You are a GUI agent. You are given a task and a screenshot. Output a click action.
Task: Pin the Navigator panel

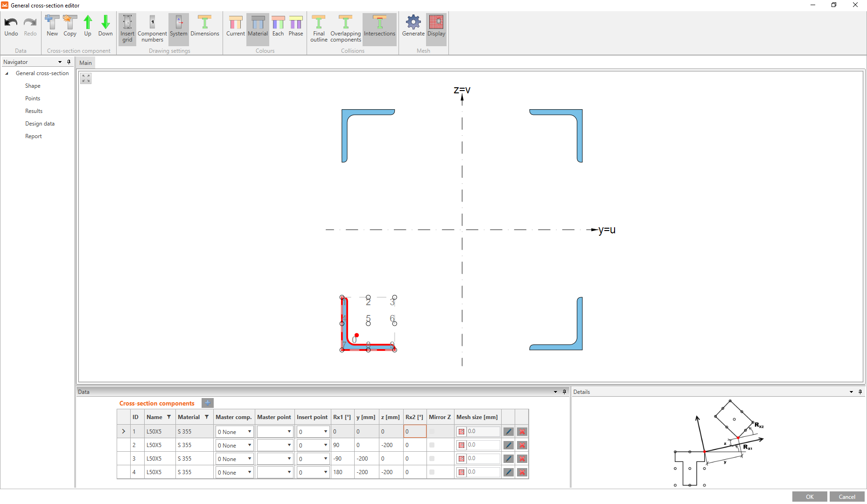coord(69,62)
